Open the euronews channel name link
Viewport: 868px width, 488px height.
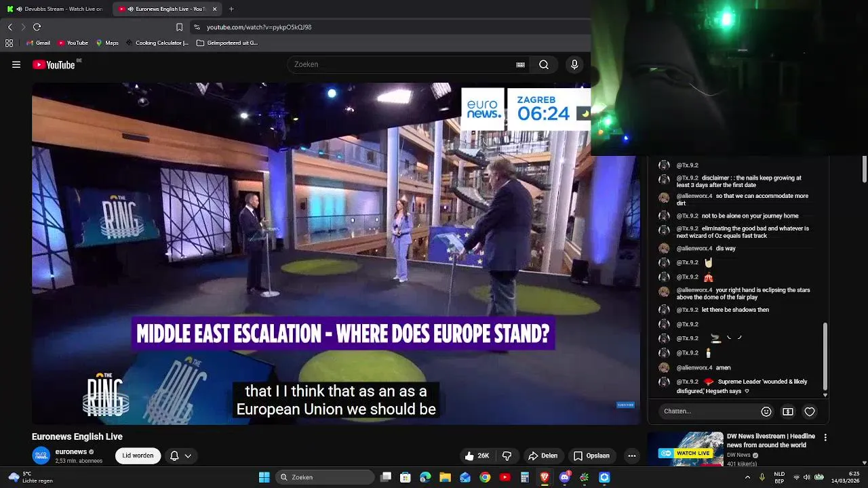pyautogui.click(x=71, y=451)
